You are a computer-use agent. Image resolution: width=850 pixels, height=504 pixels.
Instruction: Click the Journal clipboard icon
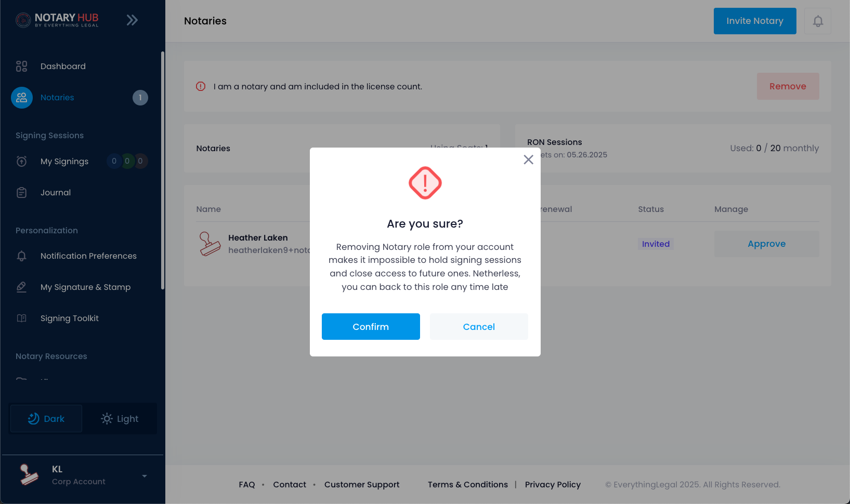click(x=22, y=193)
